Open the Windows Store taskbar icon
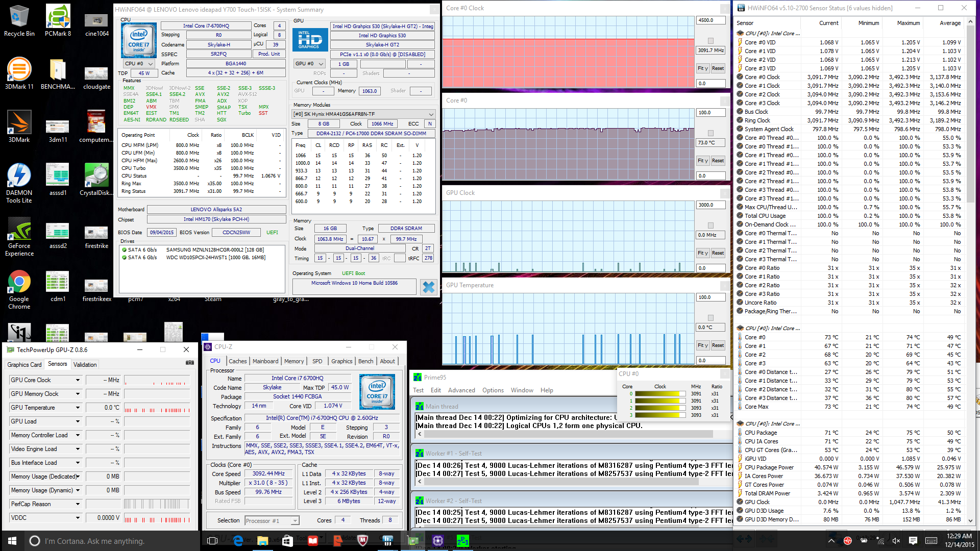The width and height of the screenshot is (980, 551). (287, 541)
